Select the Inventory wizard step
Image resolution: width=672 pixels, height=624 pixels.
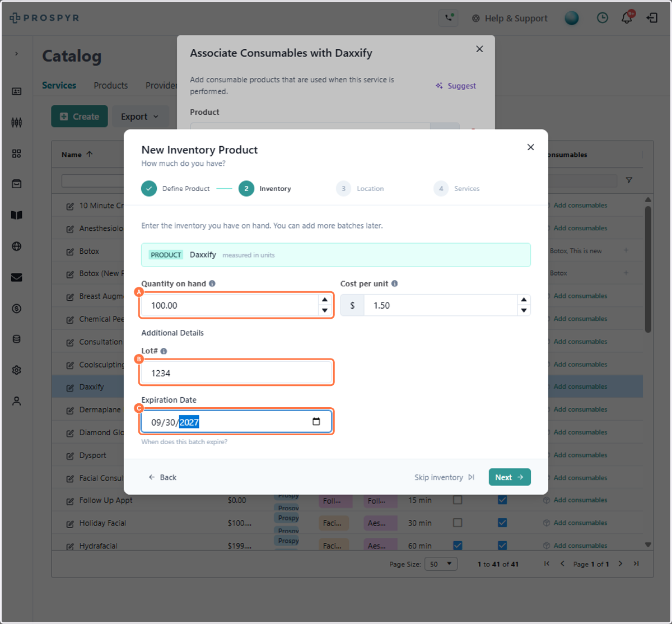(x=265, y=189)
